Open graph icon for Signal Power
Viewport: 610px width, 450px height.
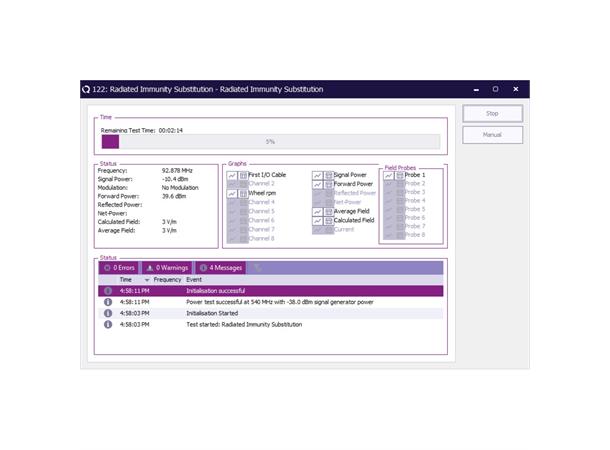317,175
